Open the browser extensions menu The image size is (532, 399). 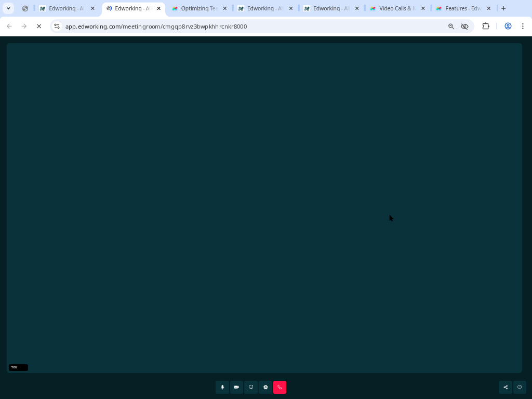[486, 26]
